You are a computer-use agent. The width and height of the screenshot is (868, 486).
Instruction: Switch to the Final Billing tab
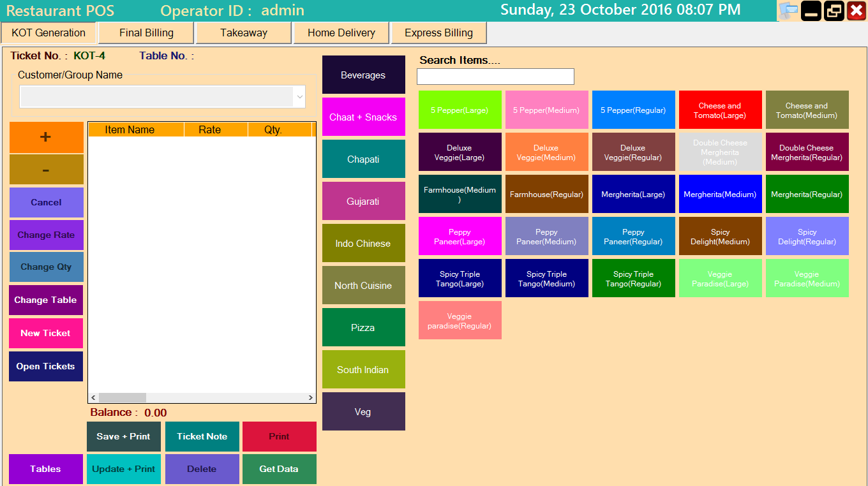click(x=146, y=32)
